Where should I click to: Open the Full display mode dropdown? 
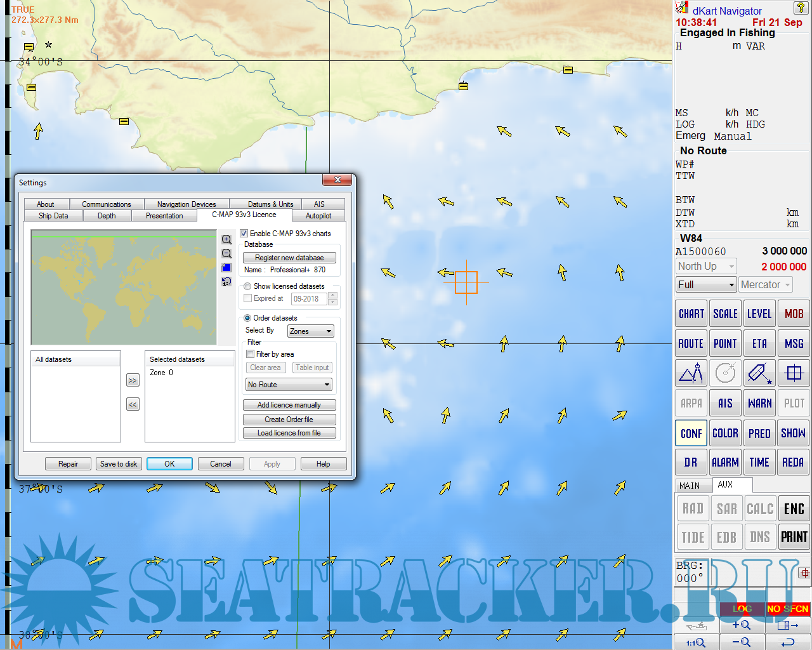(705, 285)
